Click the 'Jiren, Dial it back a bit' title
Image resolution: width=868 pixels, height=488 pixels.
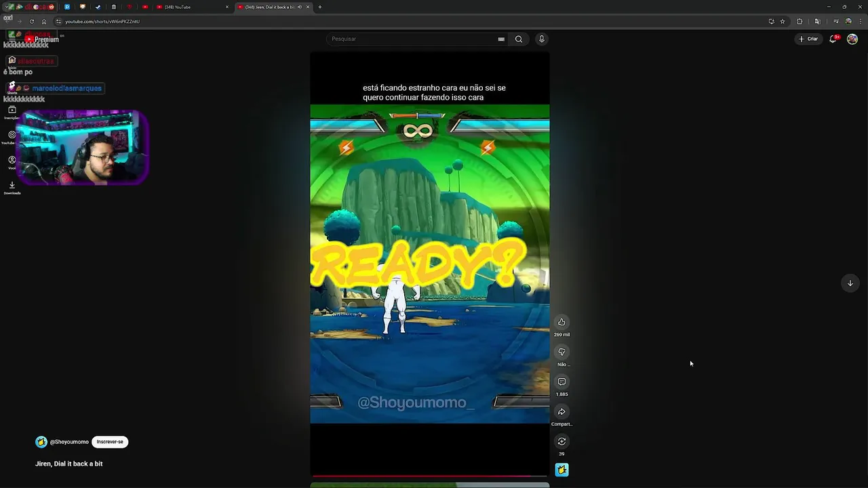tap(69, 464)
